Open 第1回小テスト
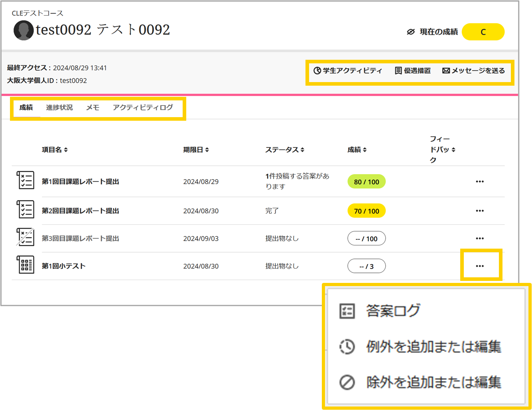 [64, 266]
